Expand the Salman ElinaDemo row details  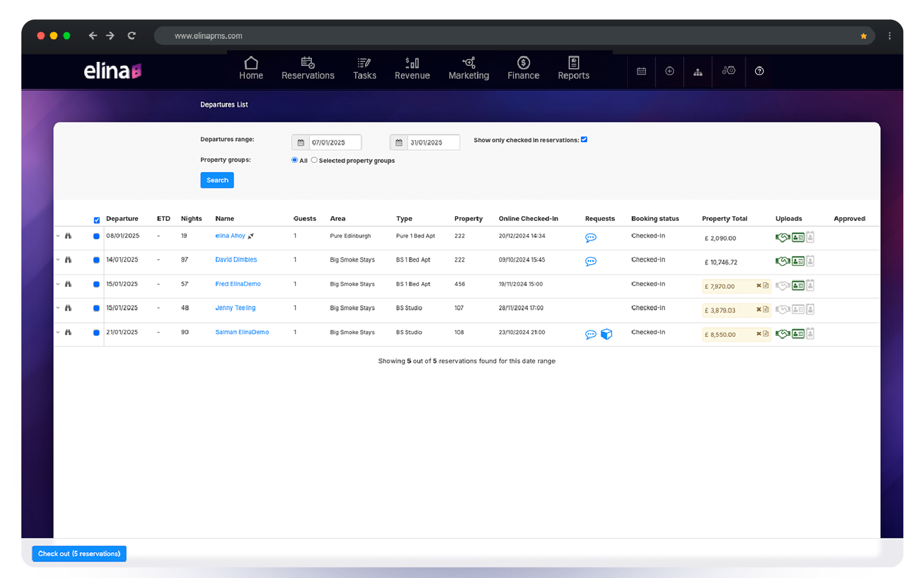point(58,332)
